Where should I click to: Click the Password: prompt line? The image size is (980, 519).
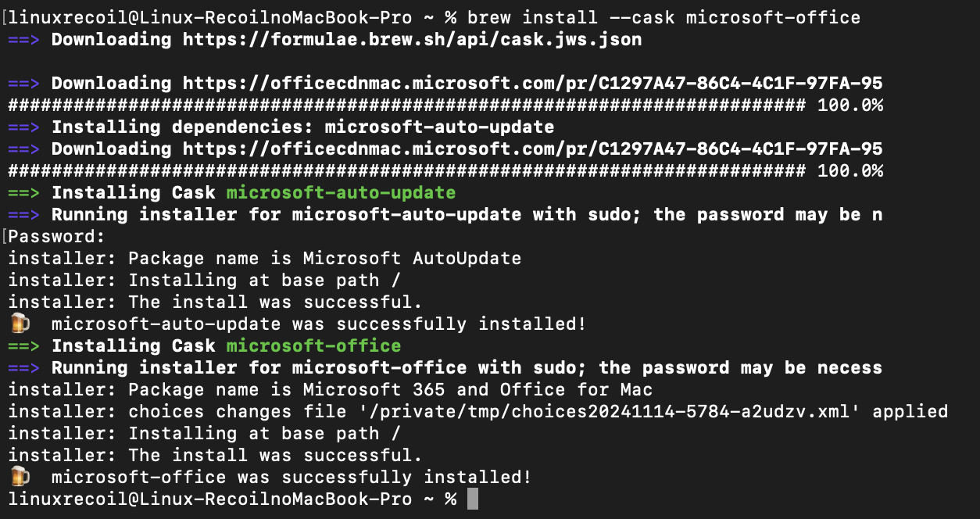tap(56, 236)
